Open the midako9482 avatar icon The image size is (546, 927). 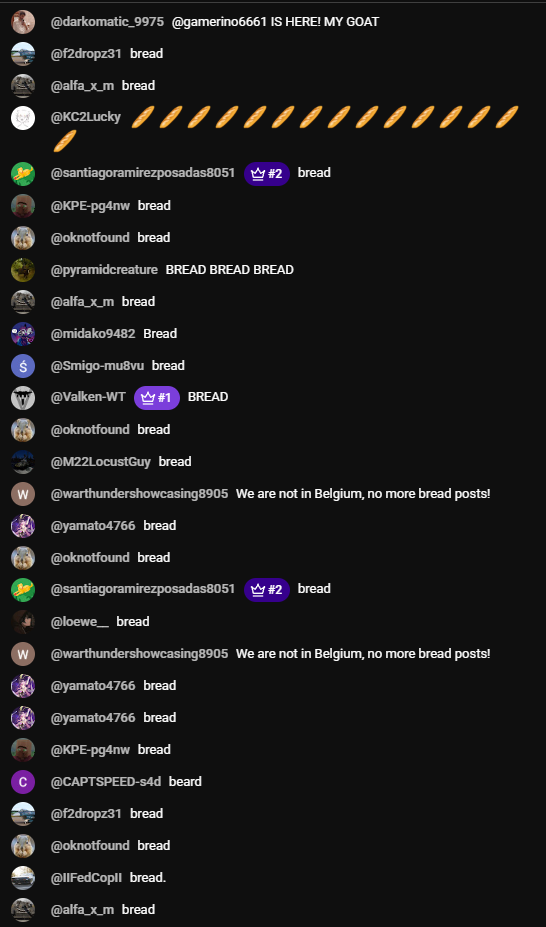(x=23, y=333)
